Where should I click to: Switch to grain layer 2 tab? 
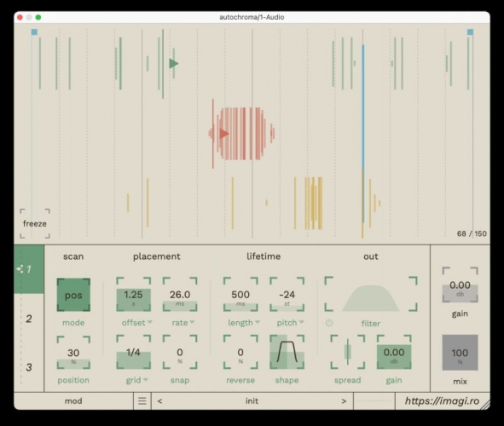[29, 319]
